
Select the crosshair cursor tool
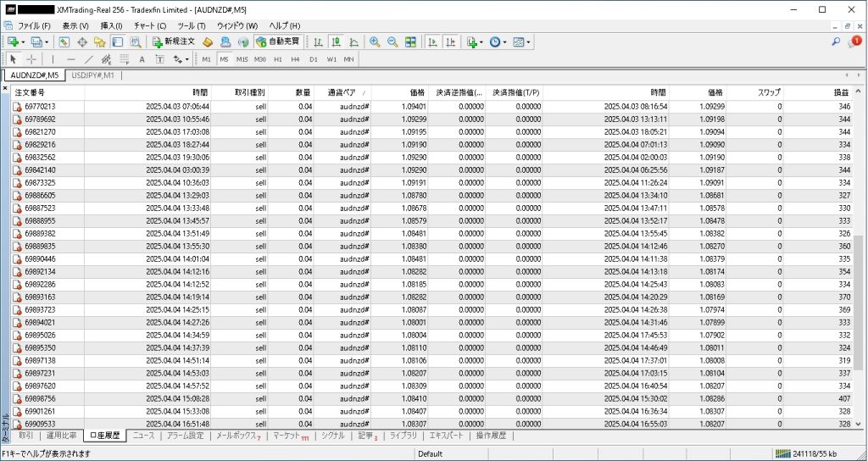[31, 59]
